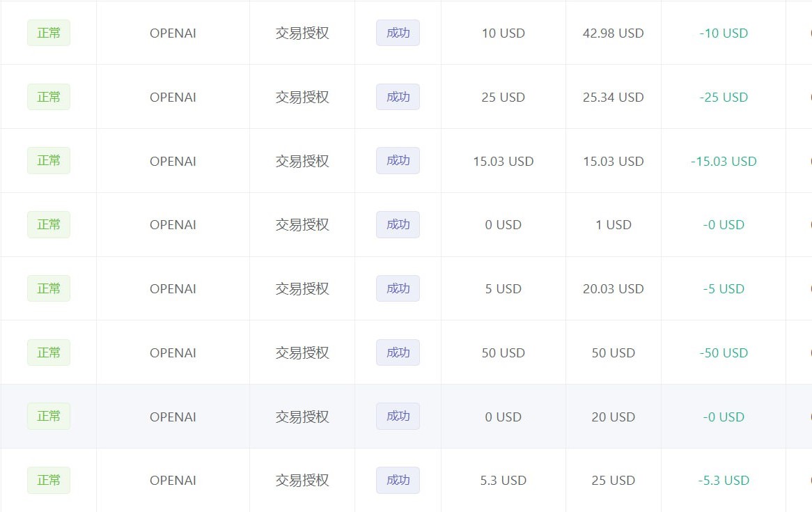The width and height of the screenshot is (812, 512).
Task: Select the green -10 USD amount
Action: (x=724, y=33)
